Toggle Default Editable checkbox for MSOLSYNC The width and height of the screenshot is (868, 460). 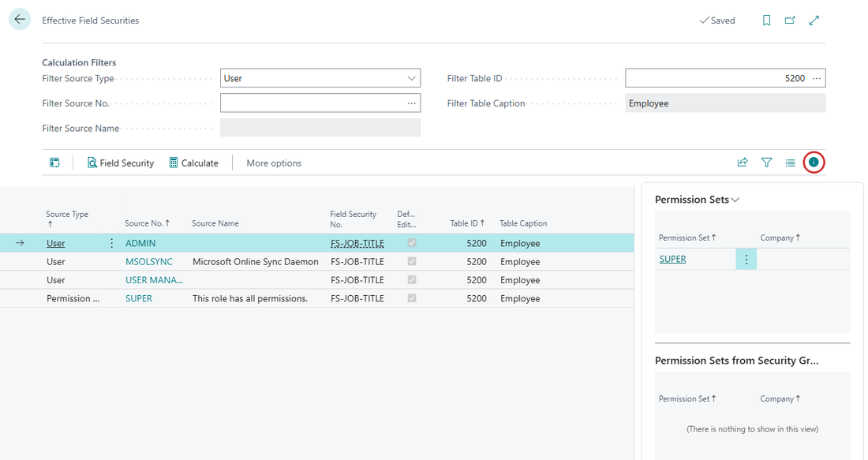point(412,261)
